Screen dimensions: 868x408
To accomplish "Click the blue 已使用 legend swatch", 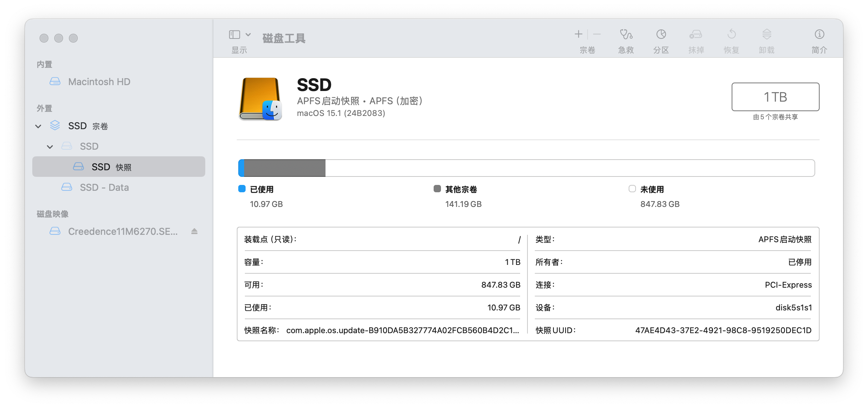I will click(242, 189).
